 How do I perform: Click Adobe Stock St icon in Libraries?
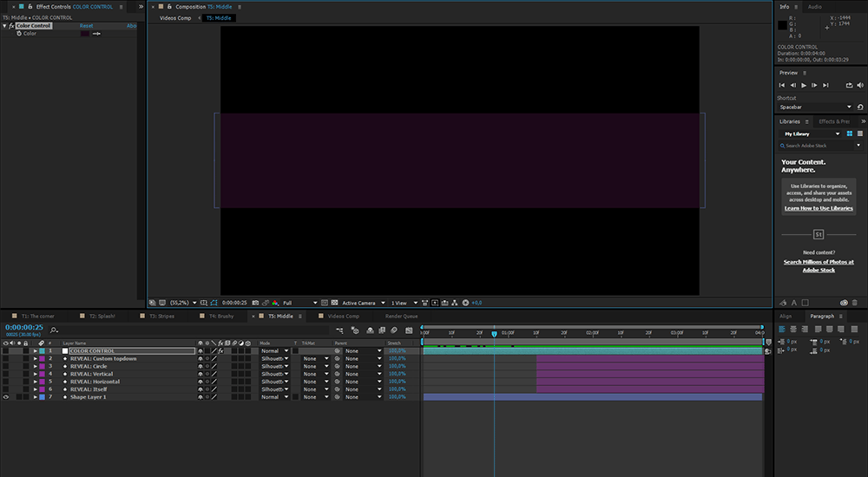[x=819, y=235]
